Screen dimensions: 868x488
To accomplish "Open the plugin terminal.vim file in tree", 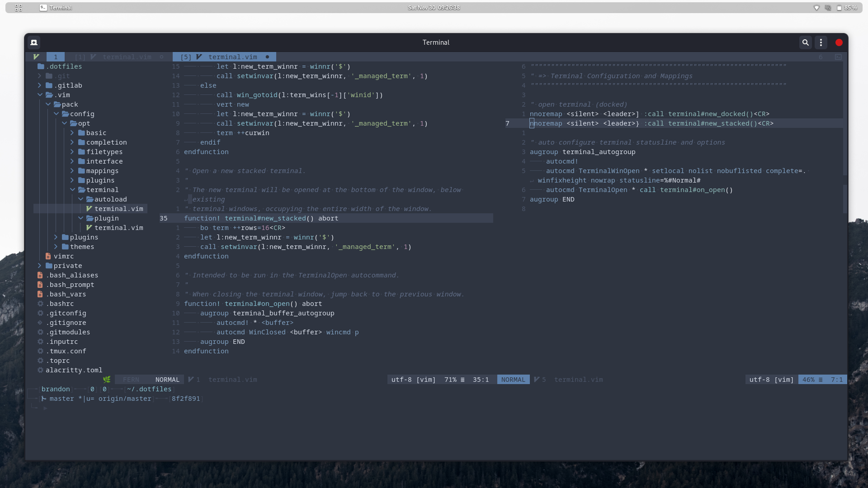I will tap(118, 228).
